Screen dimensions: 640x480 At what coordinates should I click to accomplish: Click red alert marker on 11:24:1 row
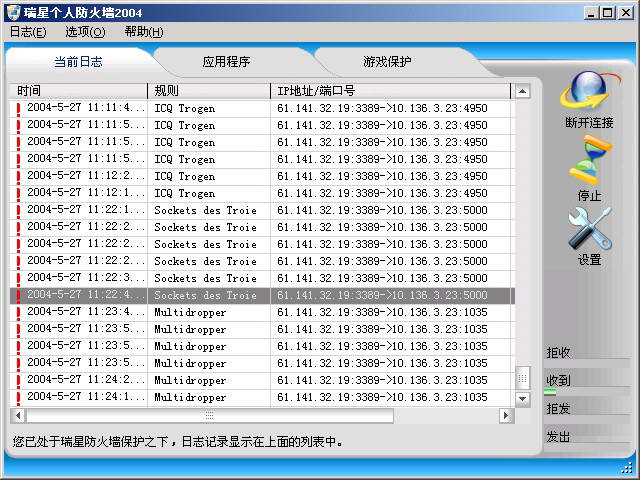pos(18,398)
